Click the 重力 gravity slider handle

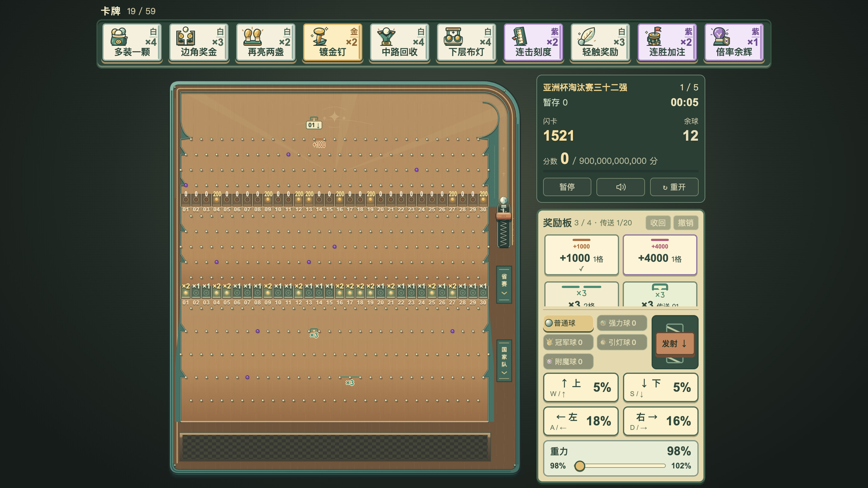[x=580, y=466]
